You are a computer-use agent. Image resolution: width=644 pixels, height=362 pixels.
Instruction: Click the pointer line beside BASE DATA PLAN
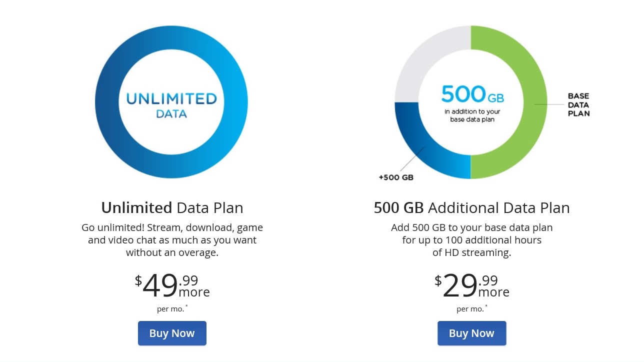click(x=550, y=104)
